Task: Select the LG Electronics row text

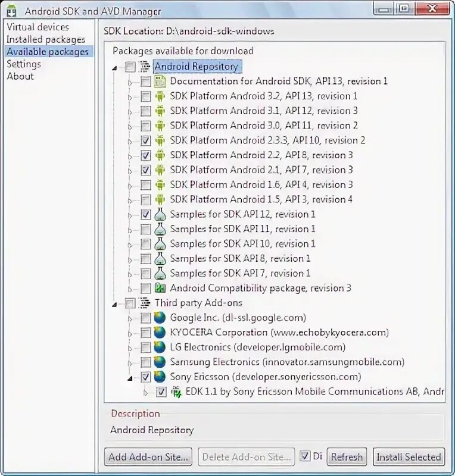Action: pyautogui.click(x=258, y=347)
